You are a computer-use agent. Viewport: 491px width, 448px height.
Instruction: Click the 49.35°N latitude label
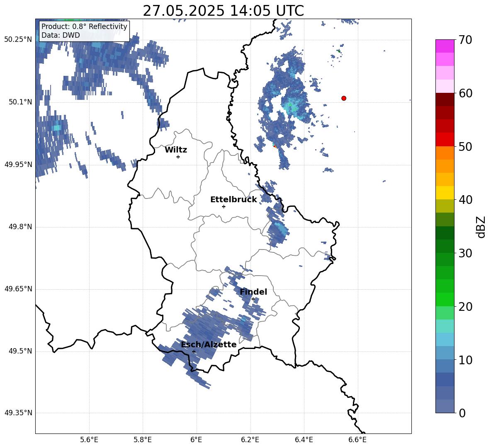click(18, 413)
